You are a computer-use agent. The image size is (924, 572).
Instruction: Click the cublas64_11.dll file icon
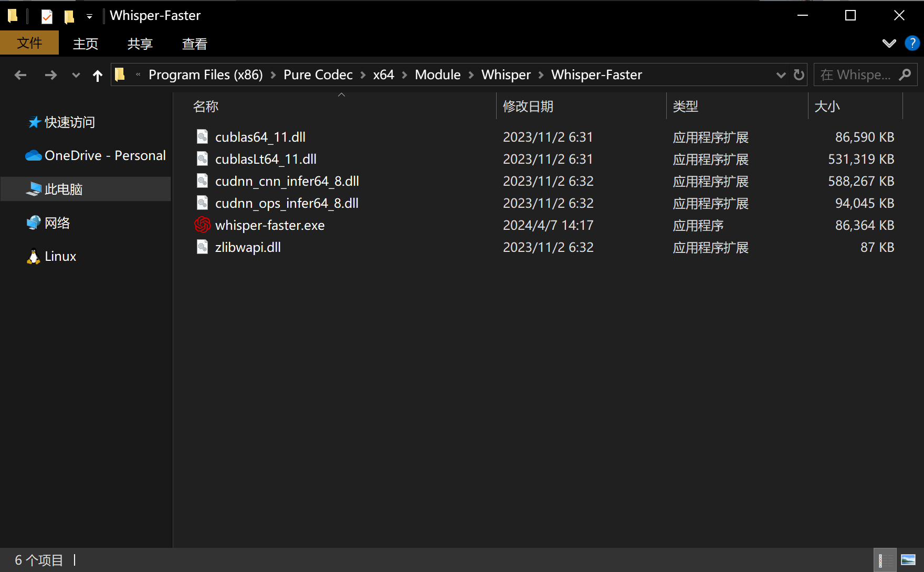tap(202, 136)
